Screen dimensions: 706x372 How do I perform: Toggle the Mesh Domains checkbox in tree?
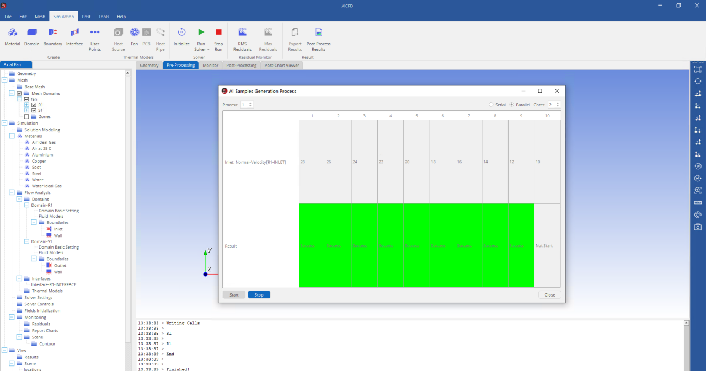pos(19,94)
